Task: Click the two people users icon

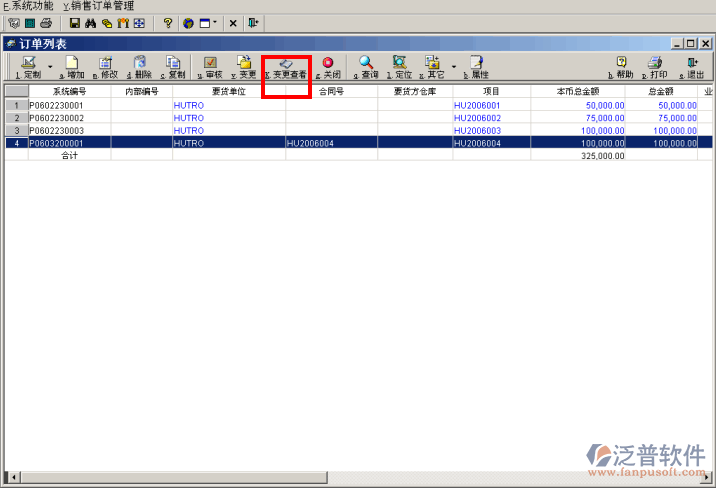Action: [x=123, y=23]
